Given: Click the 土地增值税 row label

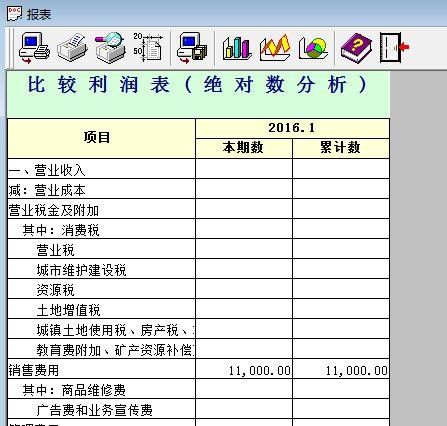Looking at the screenshot, I should (68, 310).
